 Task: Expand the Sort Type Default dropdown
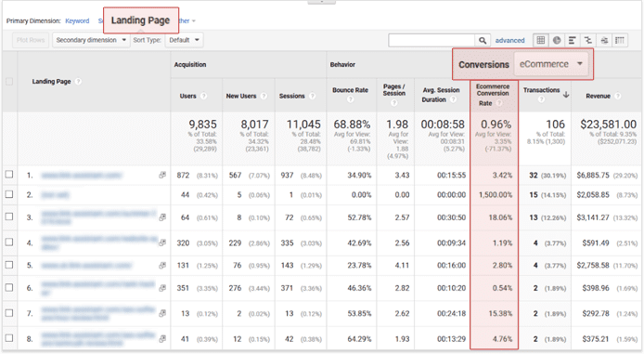(x=184, y=40)
